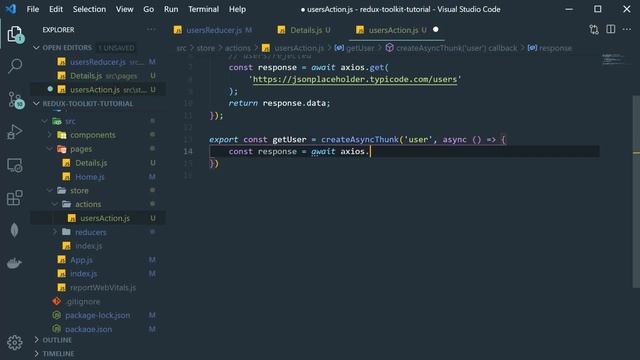Collapse the actions folder
Screen dimensions: 640x360
pyautogui.click(x=55, y=204)
